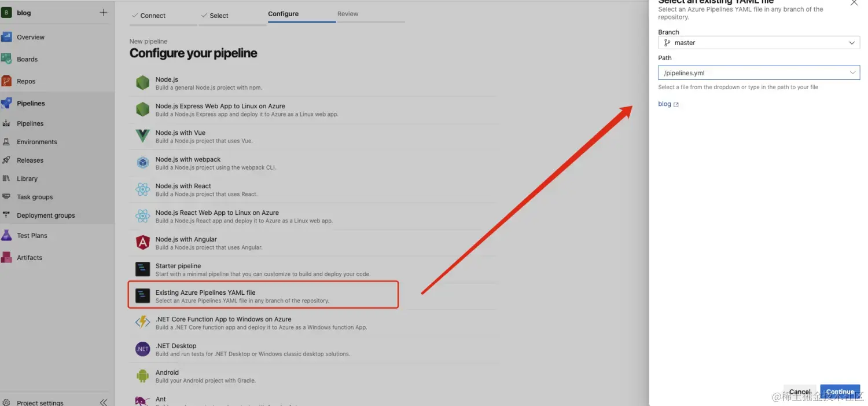Click Deployment groups label
This screenshot has width=868, height=406.
coord(46,215)
